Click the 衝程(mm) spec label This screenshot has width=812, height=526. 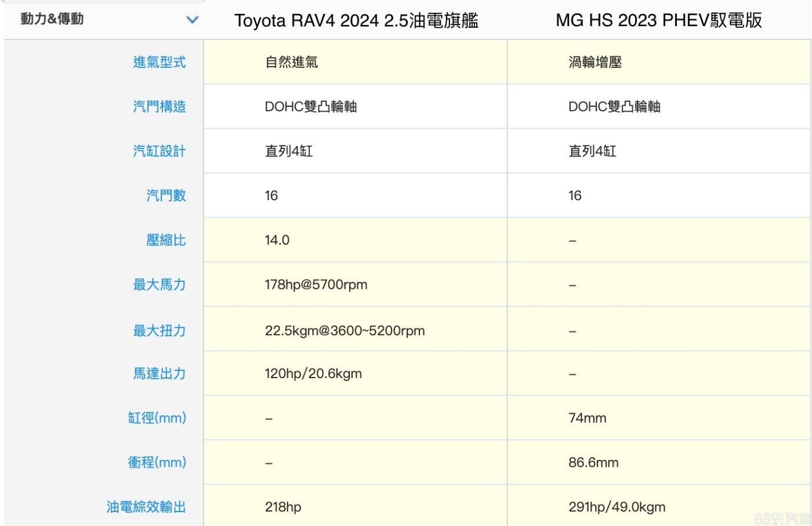(157, 463)
